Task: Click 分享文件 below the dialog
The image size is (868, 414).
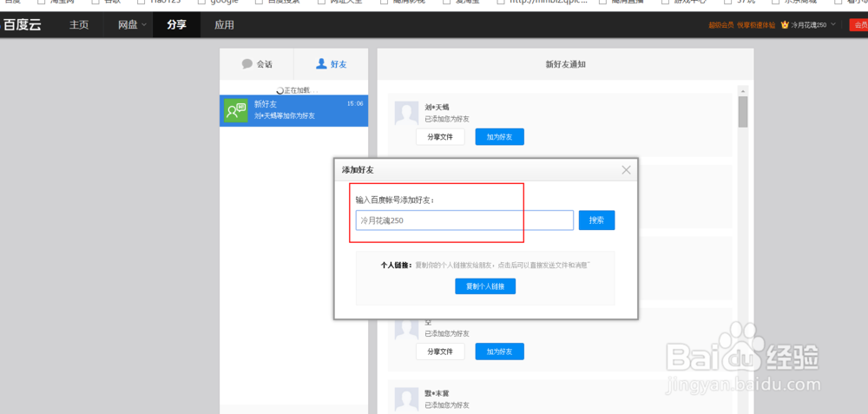Action: (440, 352)
